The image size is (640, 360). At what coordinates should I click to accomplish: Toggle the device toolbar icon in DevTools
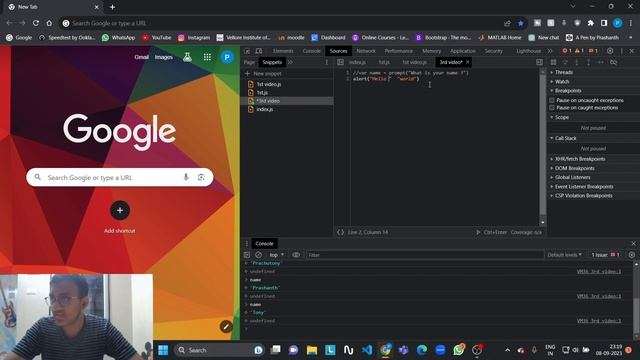[x=259, y=51]
